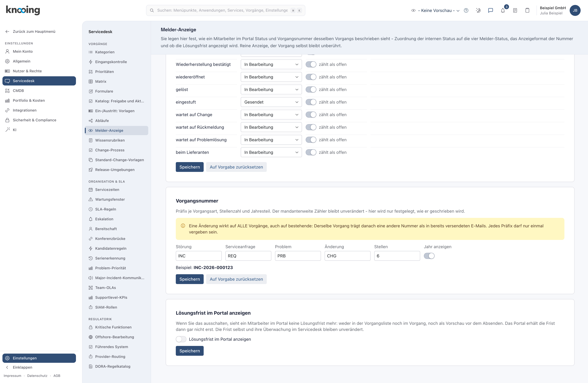Image resolution: width=588 pixels, height=383 pixels.
Task: Click the Stellen number field
Action: click(397, 256)
